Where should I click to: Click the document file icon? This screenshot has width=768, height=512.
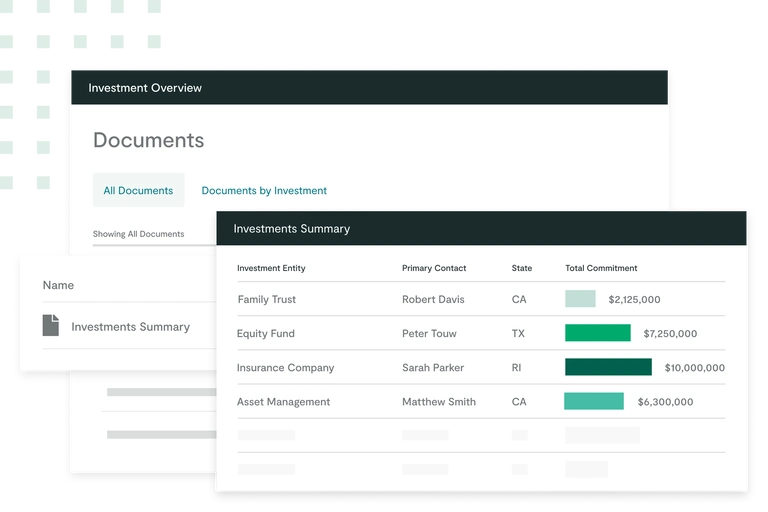point(51,326)
